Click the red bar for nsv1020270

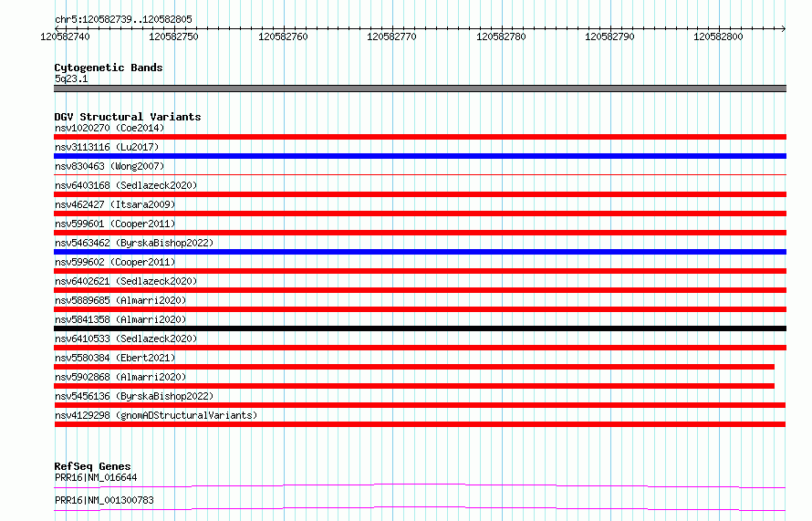(x=420, y=137)
